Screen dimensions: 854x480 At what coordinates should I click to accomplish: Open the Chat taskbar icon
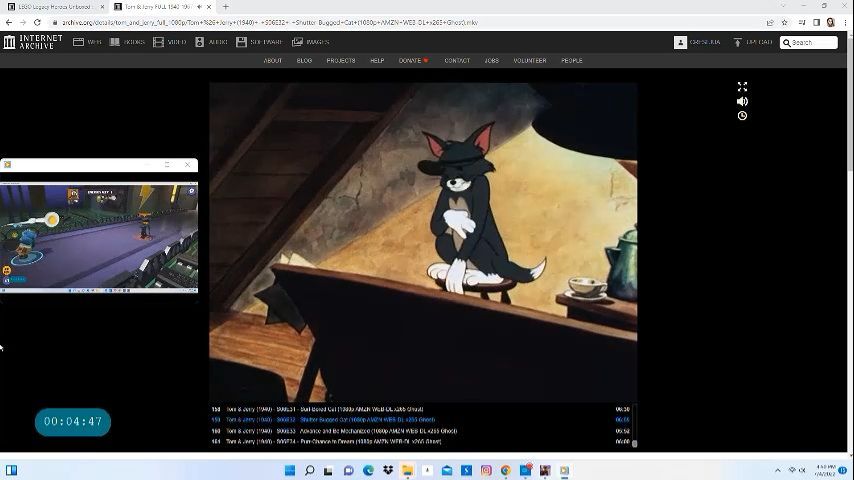pos(349,470)
